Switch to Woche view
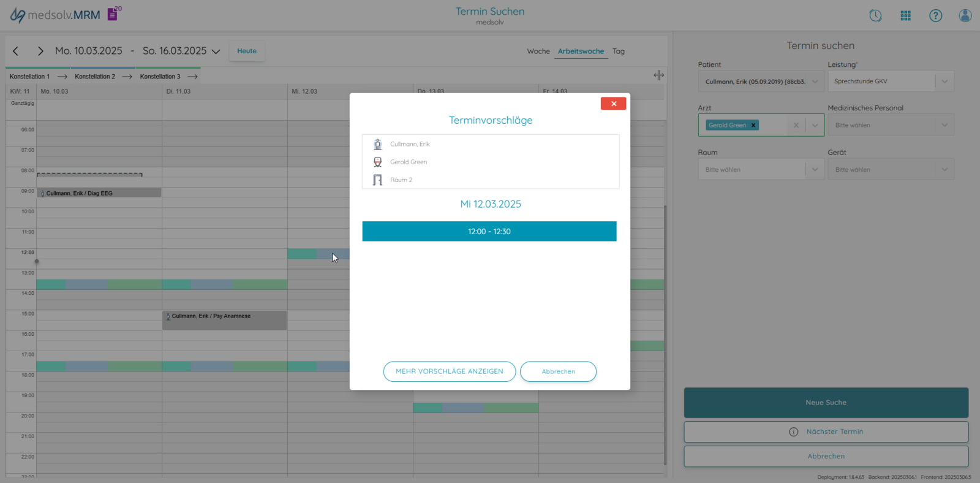The height and width of the screenshot is (483, 980). tap(538, 51)
